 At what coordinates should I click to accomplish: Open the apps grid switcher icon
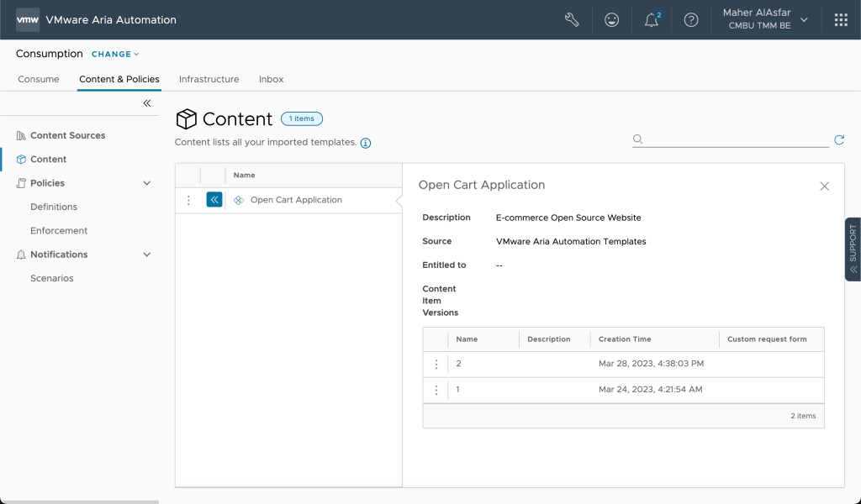(841, 20)
